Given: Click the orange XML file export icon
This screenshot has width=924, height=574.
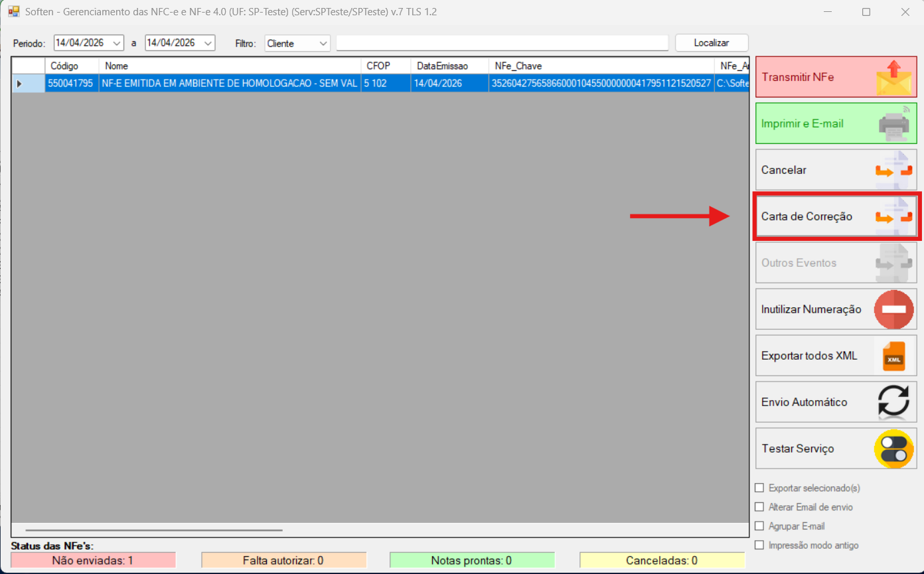Looking at the screenshot, I should (x=893, y=356).
